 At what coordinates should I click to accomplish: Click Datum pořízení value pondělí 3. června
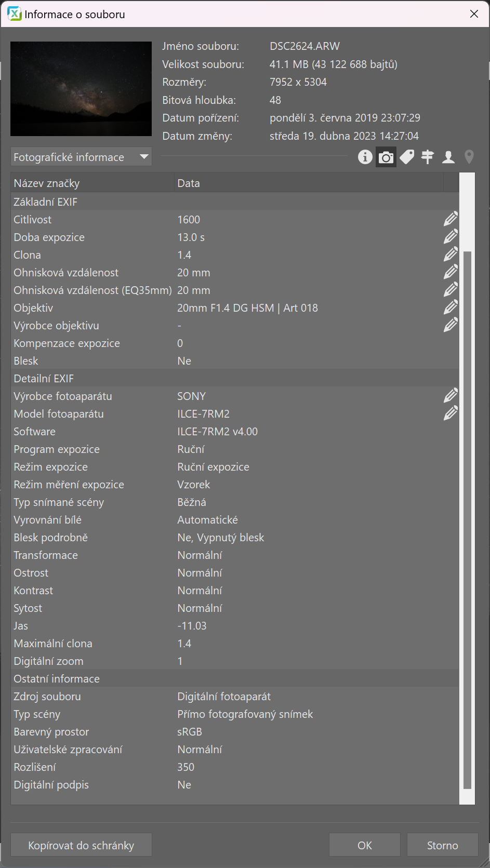(345, 118)
